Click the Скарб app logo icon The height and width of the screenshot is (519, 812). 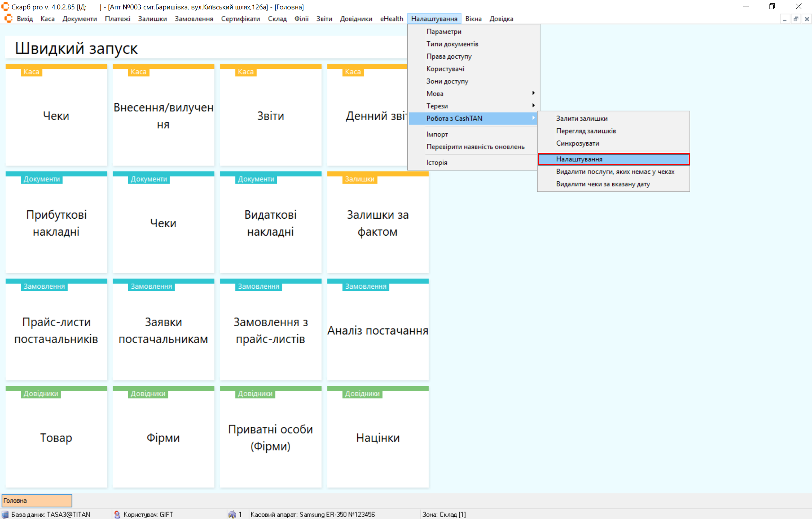point(5,6)
